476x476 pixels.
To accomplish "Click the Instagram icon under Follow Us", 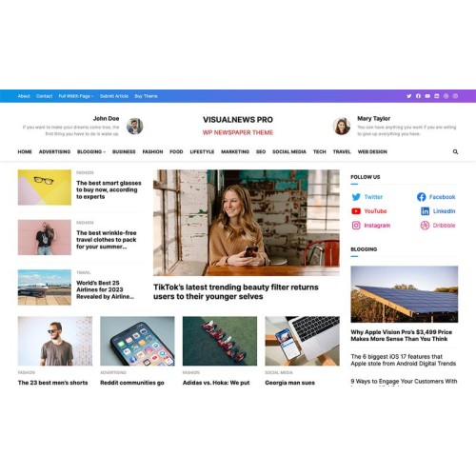I will (x=356, y=226).
